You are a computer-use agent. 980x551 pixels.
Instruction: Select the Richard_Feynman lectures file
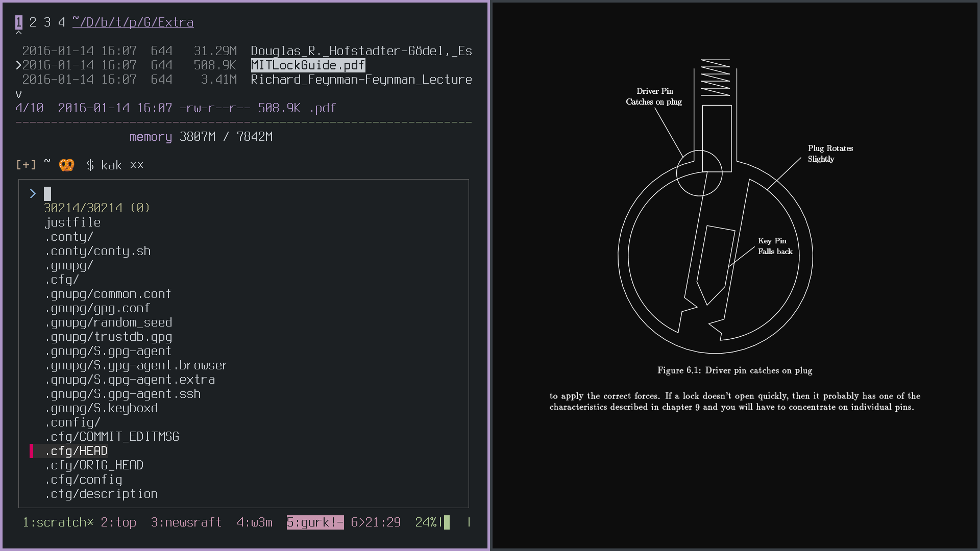(361, 80)
